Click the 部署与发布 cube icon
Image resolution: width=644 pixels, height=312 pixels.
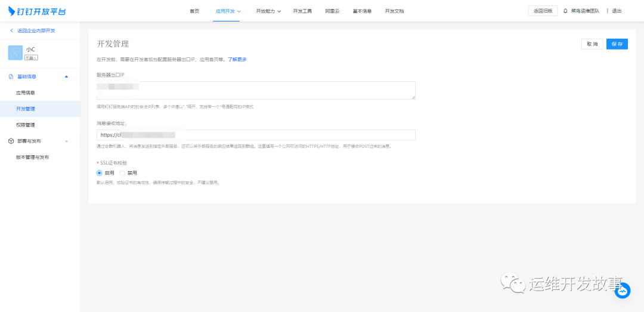[11, 141]
